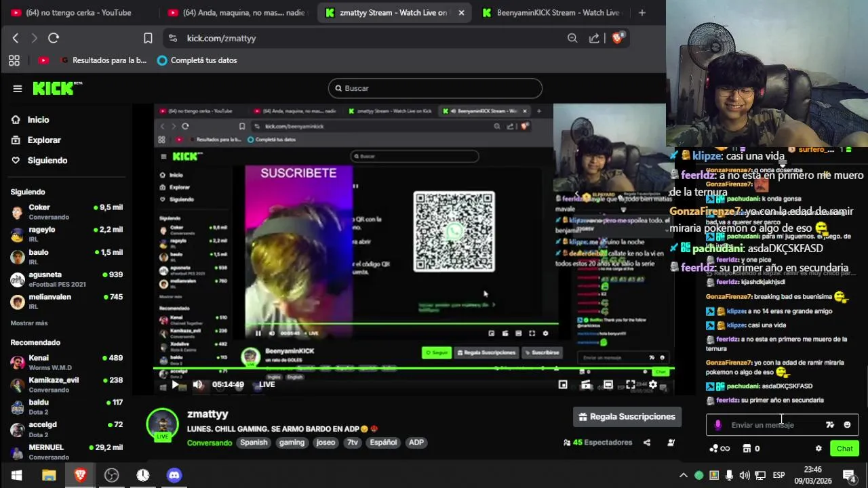Open a new browser tab
Image resolution: width=868 pixels, height=488 pixels.
pyautogui.click(x=642, y=12)
